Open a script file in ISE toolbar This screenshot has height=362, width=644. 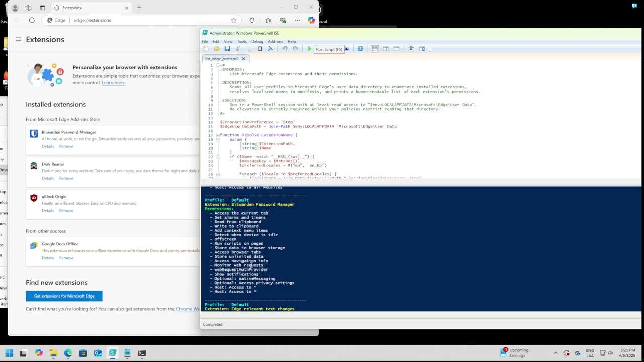tap(216, 49)
